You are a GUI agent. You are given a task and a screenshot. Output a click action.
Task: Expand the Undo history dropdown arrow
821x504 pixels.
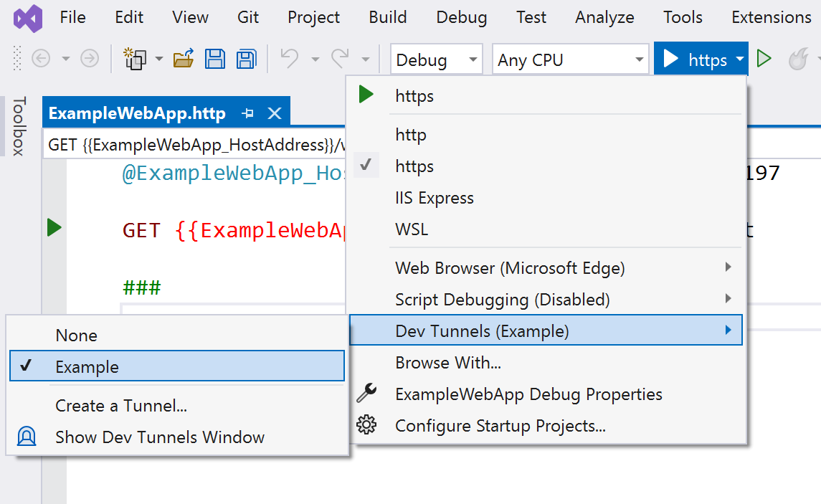point(315,59)
